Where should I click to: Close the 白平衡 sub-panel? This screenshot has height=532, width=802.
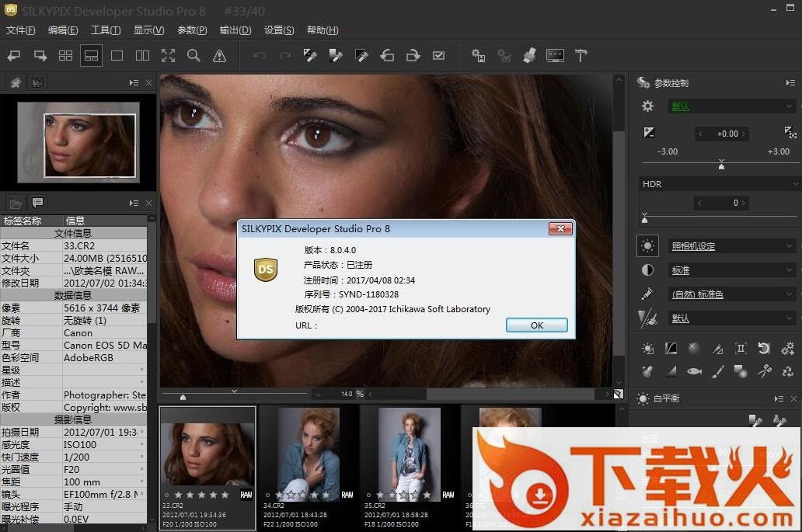tap(793, 398)
